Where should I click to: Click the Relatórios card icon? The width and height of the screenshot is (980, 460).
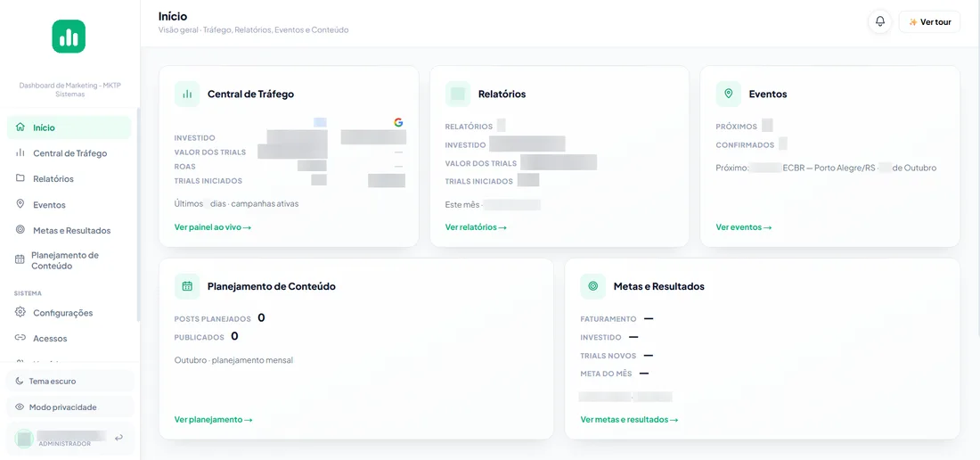click(x=458, y=94)
